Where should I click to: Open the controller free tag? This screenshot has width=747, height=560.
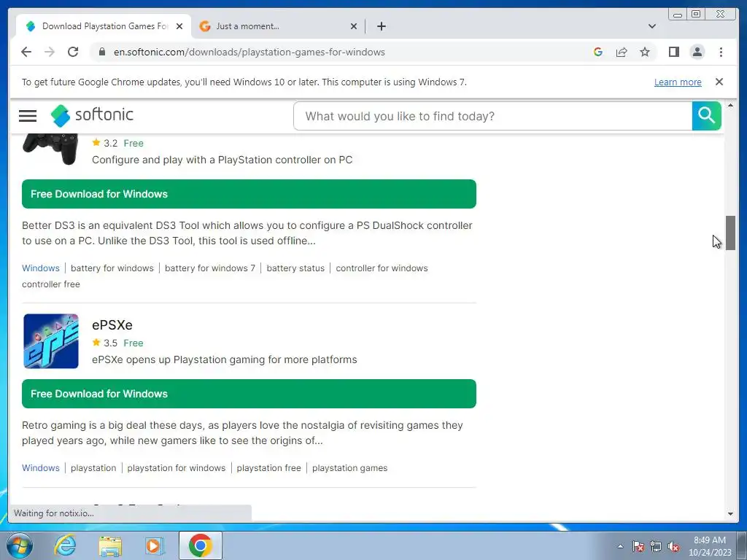pos(51,284)
